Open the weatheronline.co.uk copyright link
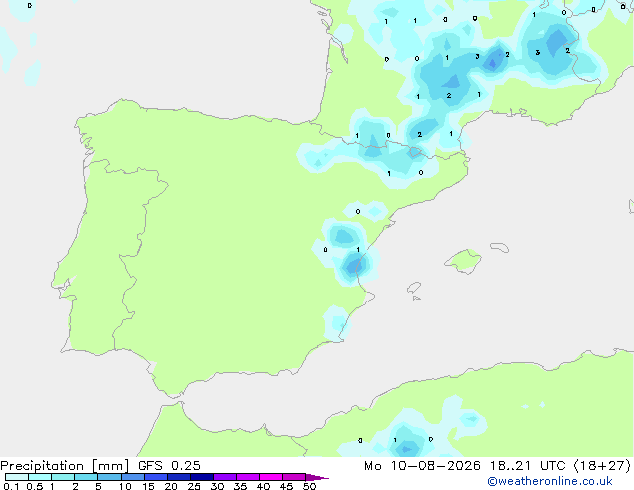The width and height of the screenshot is (634, 490). coord(550,481)
